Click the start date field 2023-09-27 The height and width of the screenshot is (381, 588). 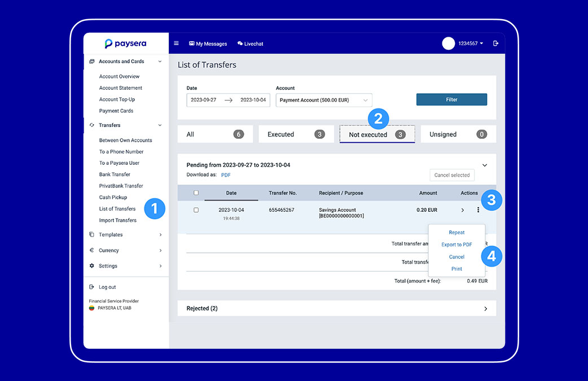pos(204,100)
